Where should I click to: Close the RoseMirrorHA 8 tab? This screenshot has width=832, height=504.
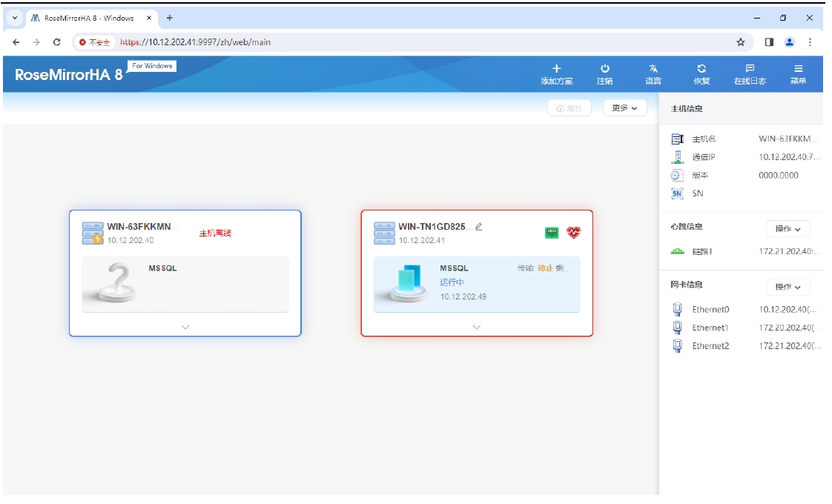149,18
